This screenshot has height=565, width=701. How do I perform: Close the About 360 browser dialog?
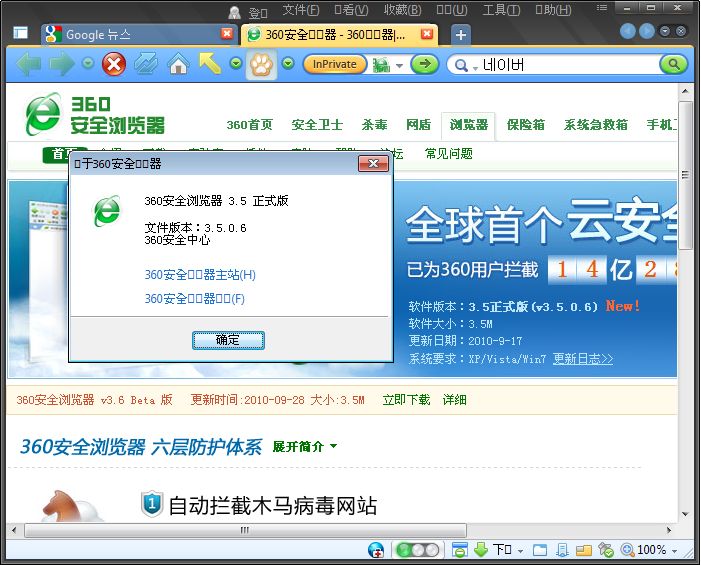click(x=373, y=164)
